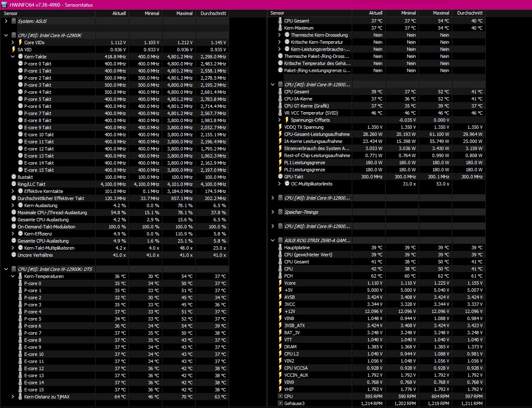Click the E-core 12 thermometer icon
This screenshot has height=408, width=532.
pyautogui.click(x=20, y=368)
